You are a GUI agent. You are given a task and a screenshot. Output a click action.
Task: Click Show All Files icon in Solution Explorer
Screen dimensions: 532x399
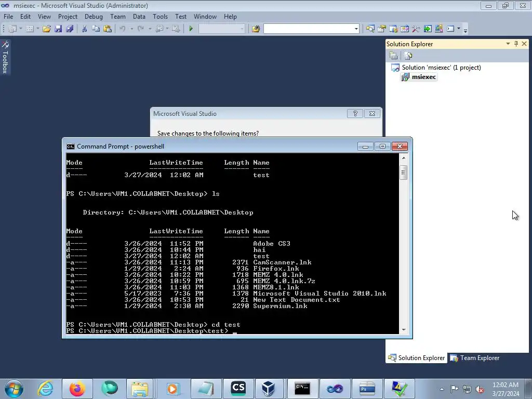tap(408, 56)
